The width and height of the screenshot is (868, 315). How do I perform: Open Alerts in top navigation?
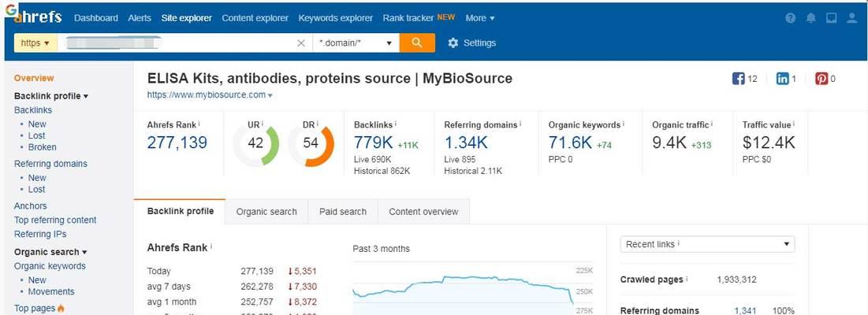pyautogui.click(x=140, y=17)
